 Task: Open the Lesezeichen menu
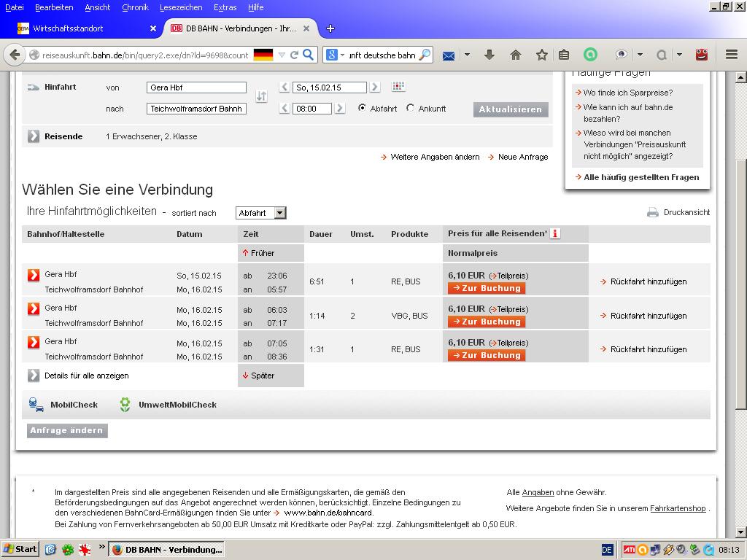[x=181, y=7]
